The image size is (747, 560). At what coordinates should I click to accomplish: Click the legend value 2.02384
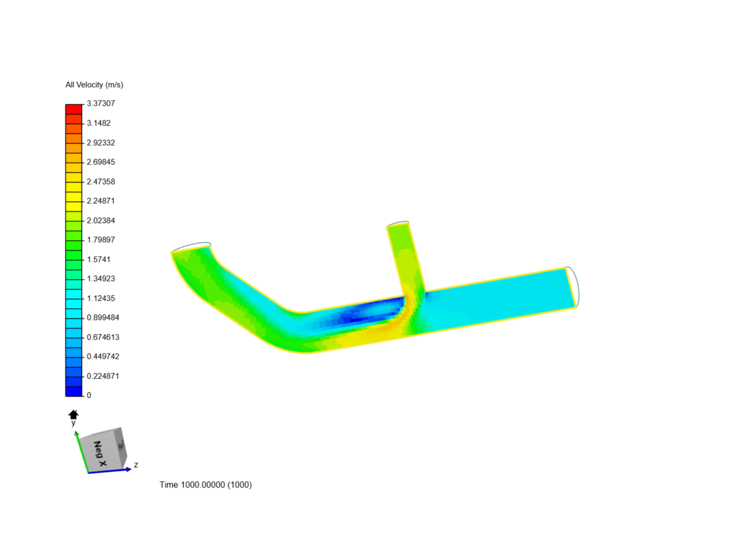click(x=101, y=220)
